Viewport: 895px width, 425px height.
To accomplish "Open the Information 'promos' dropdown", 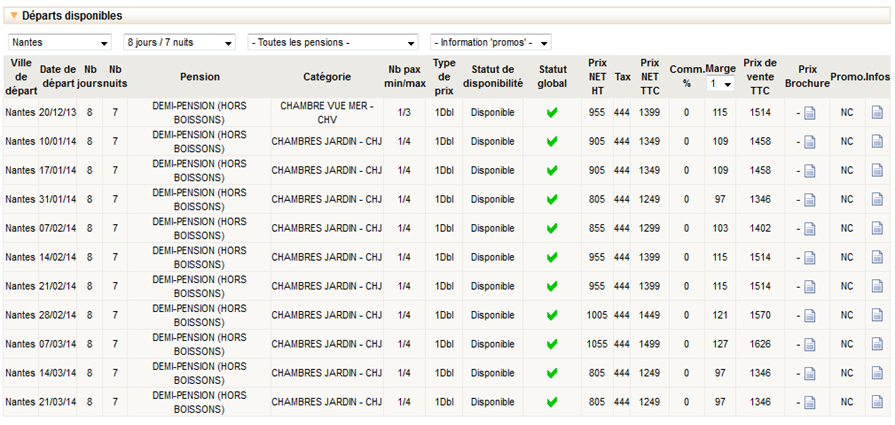I will (490, 43).
